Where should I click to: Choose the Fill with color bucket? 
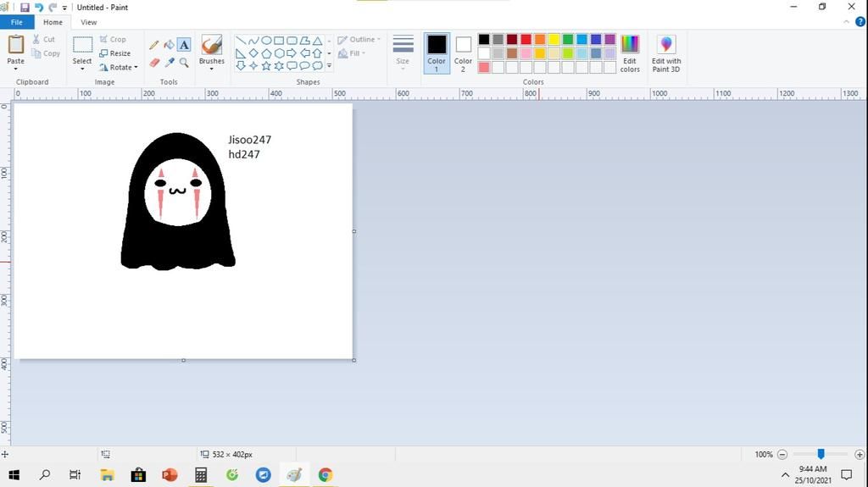(x=169, y=45)
